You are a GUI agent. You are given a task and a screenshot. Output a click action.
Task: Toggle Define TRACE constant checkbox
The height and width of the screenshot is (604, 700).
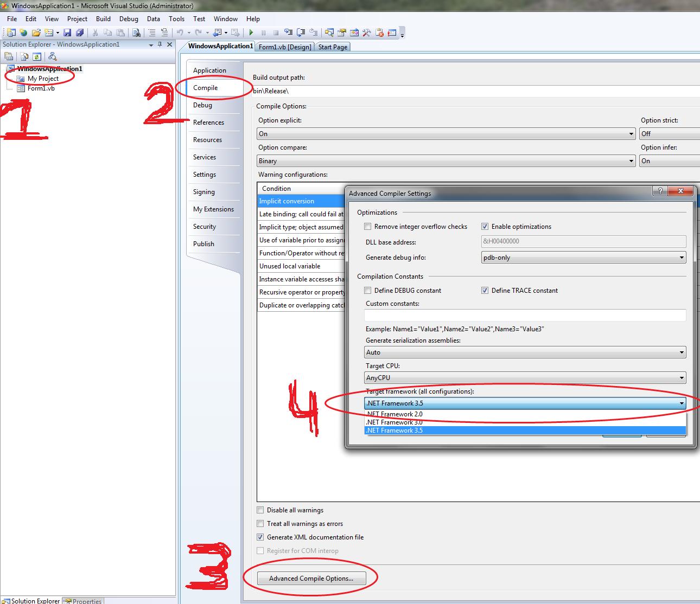(485, 291)
